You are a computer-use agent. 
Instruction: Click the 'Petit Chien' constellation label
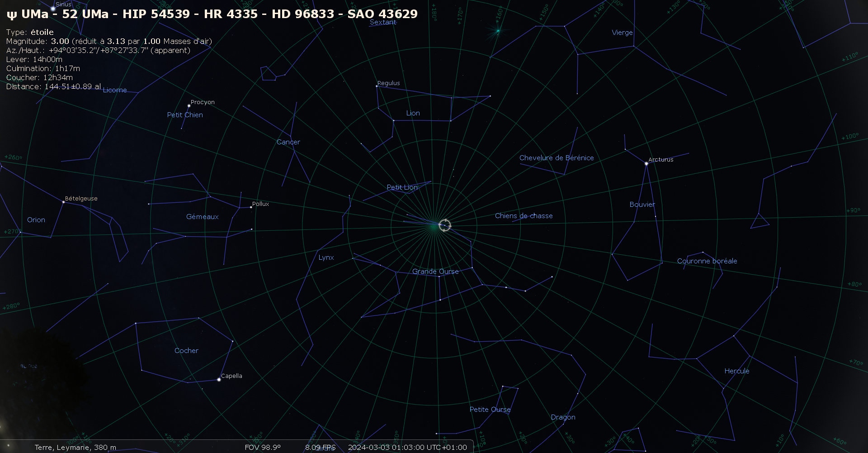click(185, 115)
